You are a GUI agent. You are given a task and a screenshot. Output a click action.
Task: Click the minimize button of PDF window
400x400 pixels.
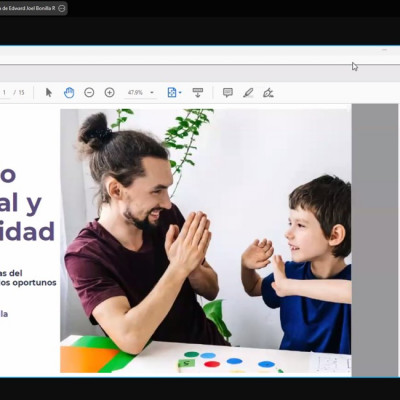pos(384,50)
